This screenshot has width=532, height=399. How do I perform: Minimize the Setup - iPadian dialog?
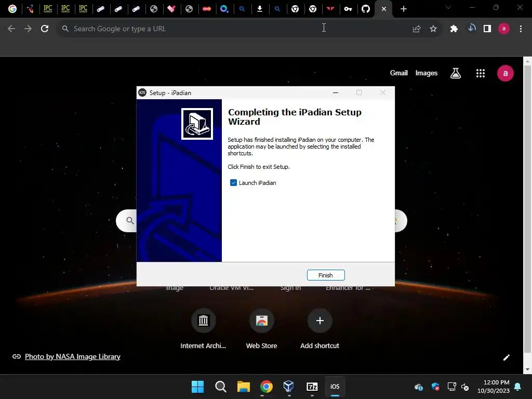pos(336,92)
